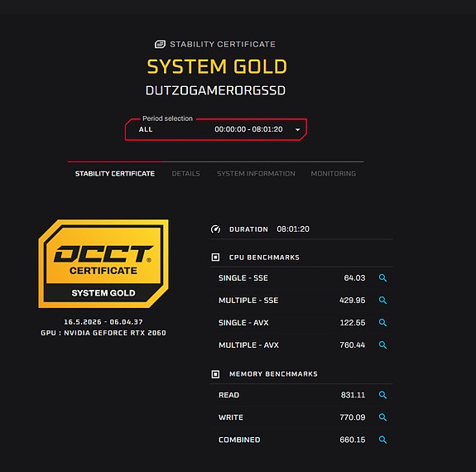The width and height of the screenshot is (476, 472).
Task: Switch to the Details tab
Action: (x=185, y=174)
